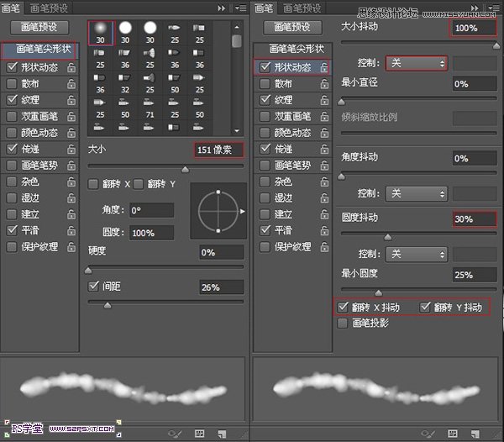The image size is (504, 442).
Task: Toggle lock icon beside 传递 in left panel
Action: click(71, 149)
